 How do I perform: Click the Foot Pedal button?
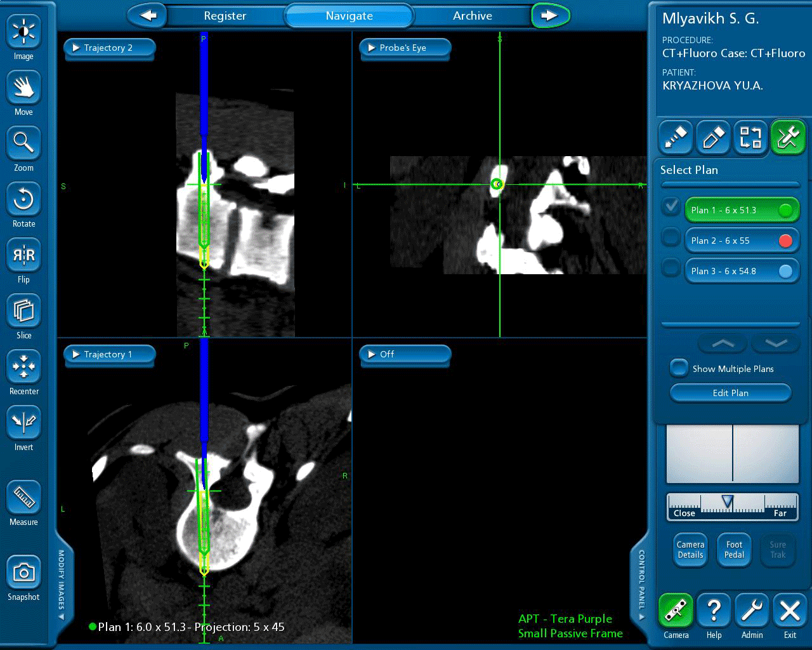pos(734,550)
